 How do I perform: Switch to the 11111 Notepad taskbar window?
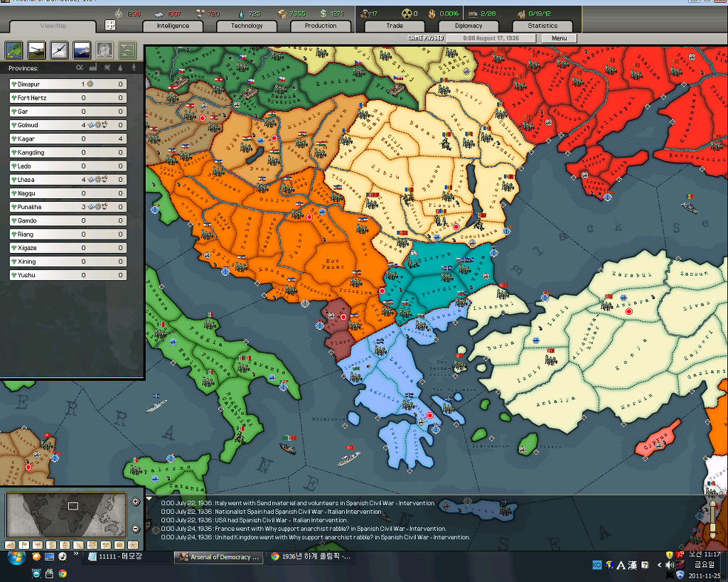127,556
